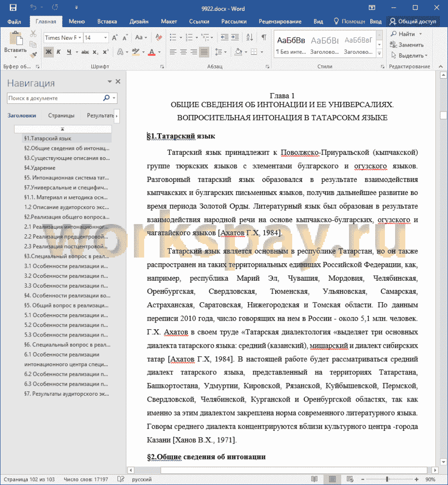
Task: Switch to web layout view icon
Action: [x=350, y=479]
